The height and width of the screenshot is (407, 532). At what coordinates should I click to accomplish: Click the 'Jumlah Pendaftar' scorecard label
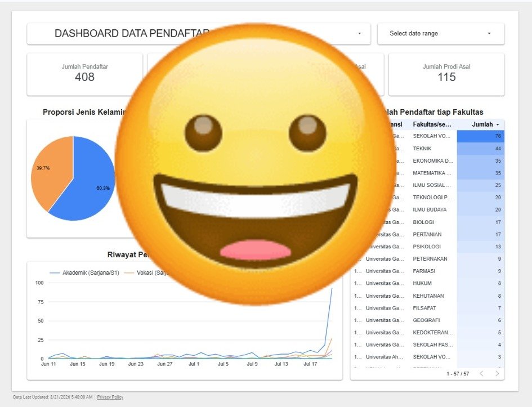pos(84,66)
